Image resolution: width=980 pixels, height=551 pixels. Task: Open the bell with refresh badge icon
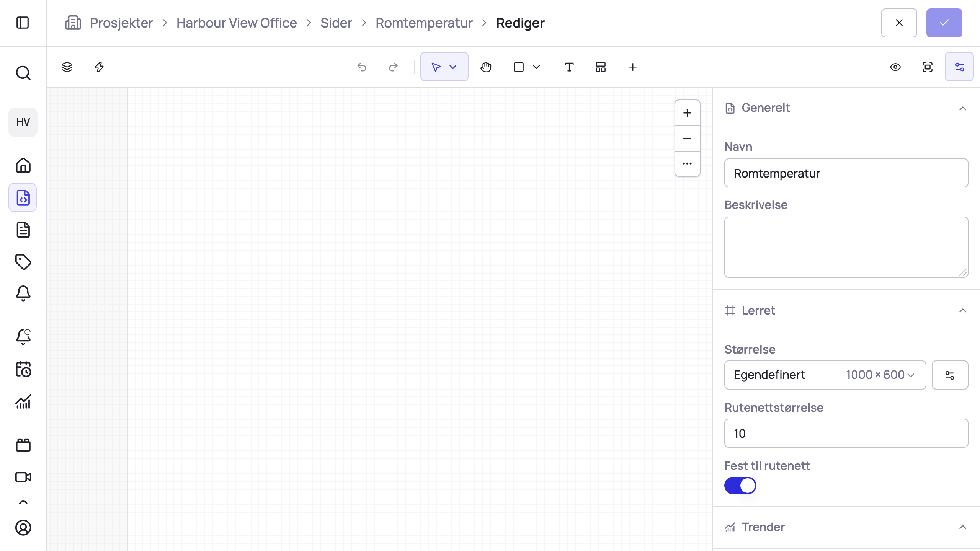tap(23, 337)
